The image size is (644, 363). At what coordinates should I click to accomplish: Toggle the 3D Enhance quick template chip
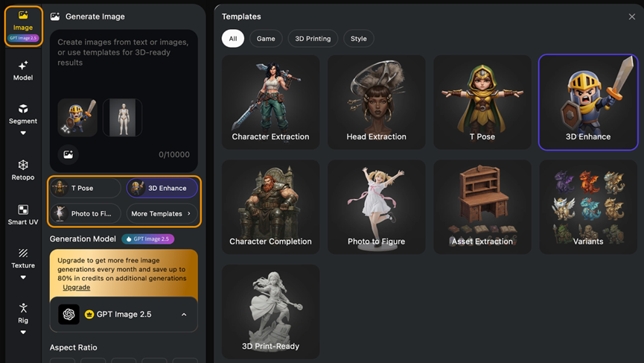(162, 188)
